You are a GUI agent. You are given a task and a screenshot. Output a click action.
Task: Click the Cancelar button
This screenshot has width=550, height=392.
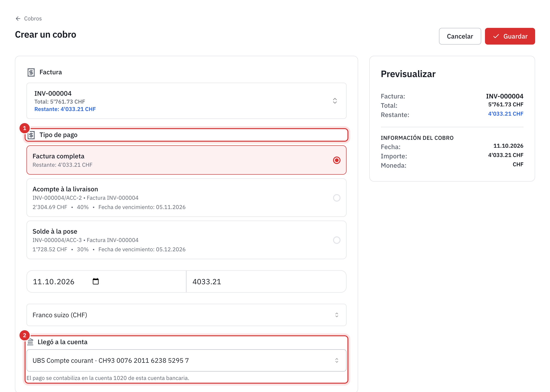coord(460,36)
